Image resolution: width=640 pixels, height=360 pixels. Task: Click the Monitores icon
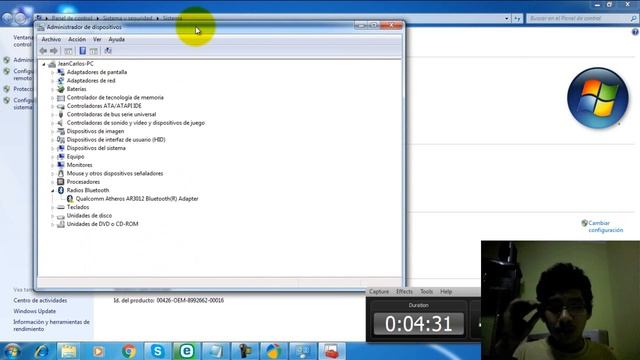point(61,165)
